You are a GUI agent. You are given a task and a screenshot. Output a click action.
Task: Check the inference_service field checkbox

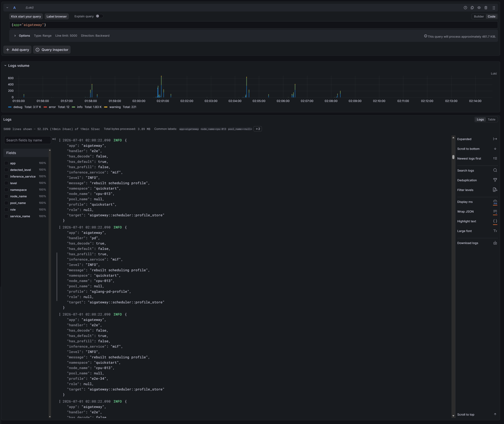(6, 176)
